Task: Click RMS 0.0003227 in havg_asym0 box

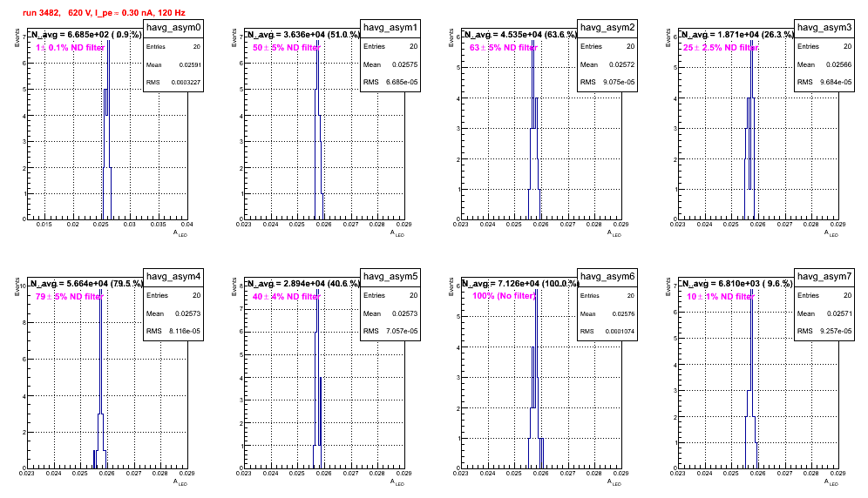Action: pyautogui.click(x=173, y=83)
